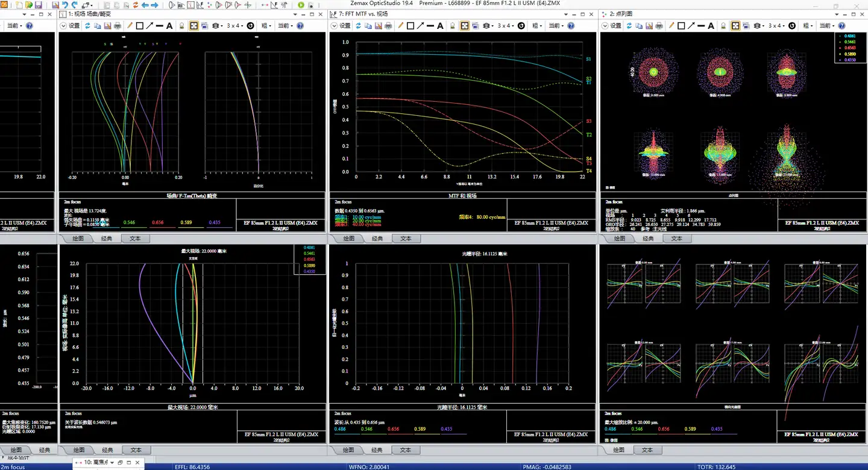
Task: Open help in the 视场 场曲/畸变 window
Action: 300,26
